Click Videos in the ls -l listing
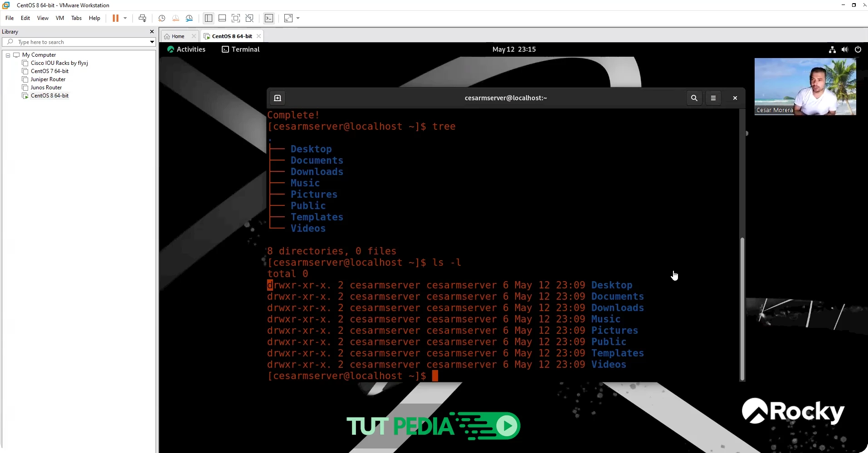868x453 pixels. click(609, 365)
